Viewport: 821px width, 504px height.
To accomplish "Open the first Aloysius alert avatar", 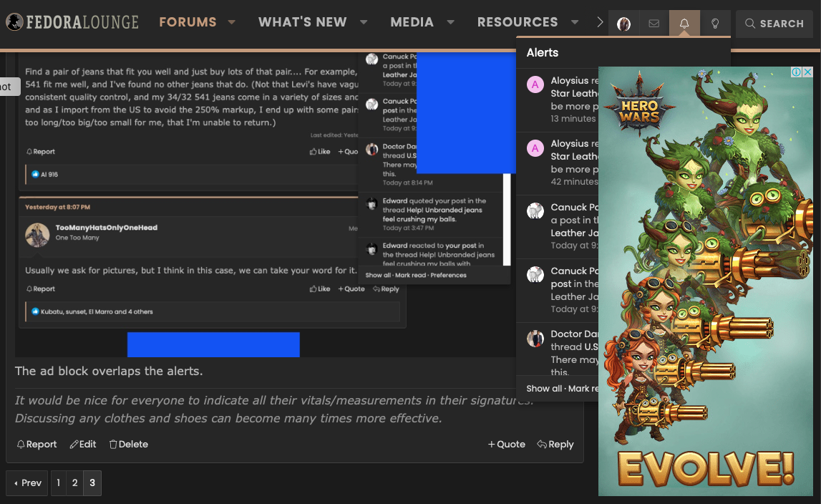I will coord(535,84).
